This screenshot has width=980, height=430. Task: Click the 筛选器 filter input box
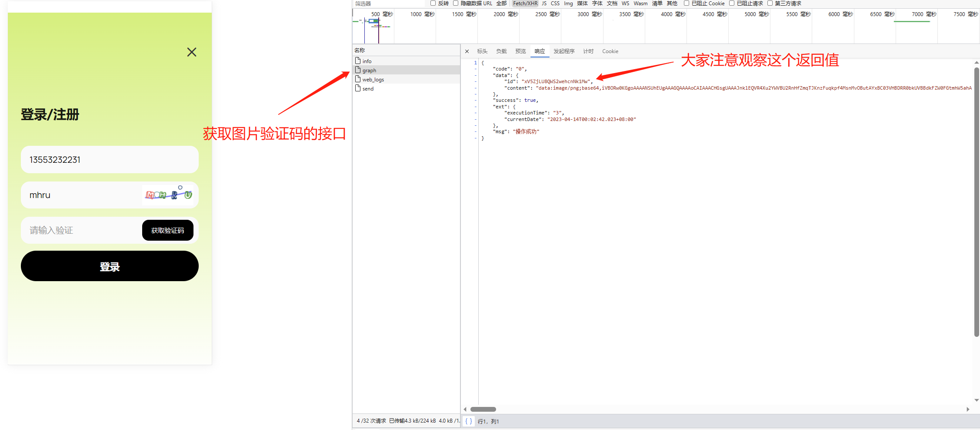389,3
